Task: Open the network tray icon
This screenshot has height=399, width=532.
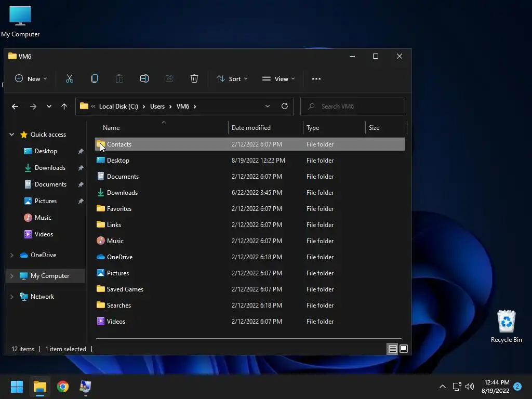Action: click(x=457, y=387)
